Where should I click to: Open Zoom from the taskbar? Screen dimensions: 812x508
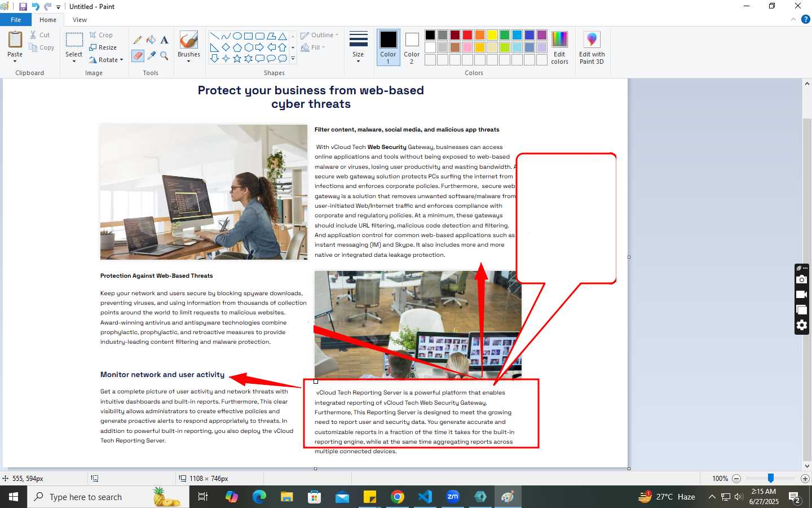(453, 497)
